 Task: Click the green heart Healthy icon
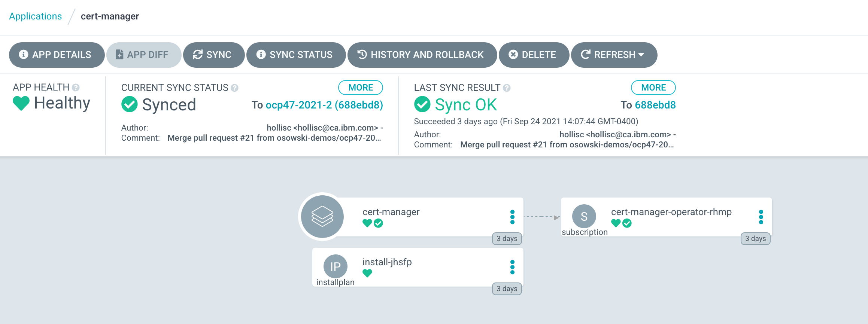[x=21, y=103]
